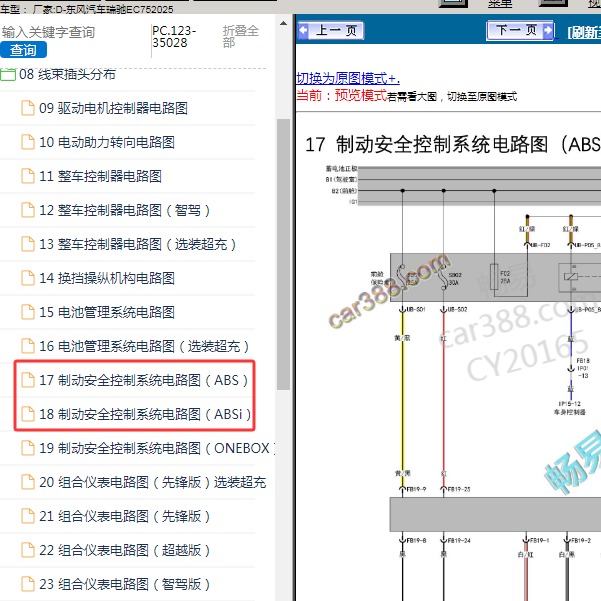Open 09 驱动电机控制器电路图
The width and height of the screenshot is (601, 601).
(113, 108)
